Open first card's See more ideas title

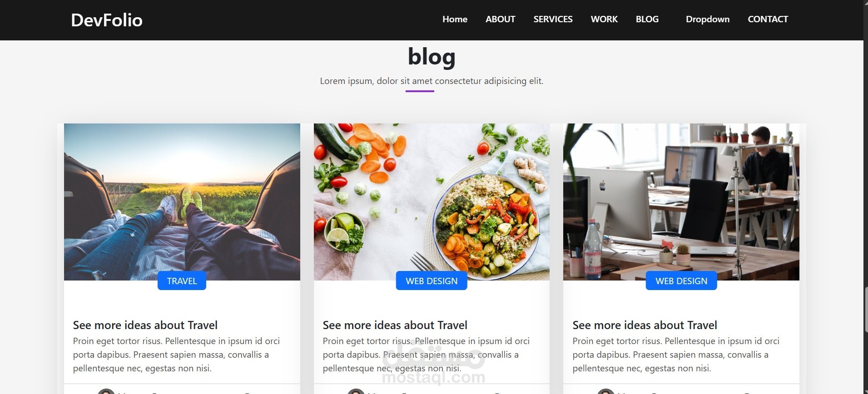click(x=145, y=325)
